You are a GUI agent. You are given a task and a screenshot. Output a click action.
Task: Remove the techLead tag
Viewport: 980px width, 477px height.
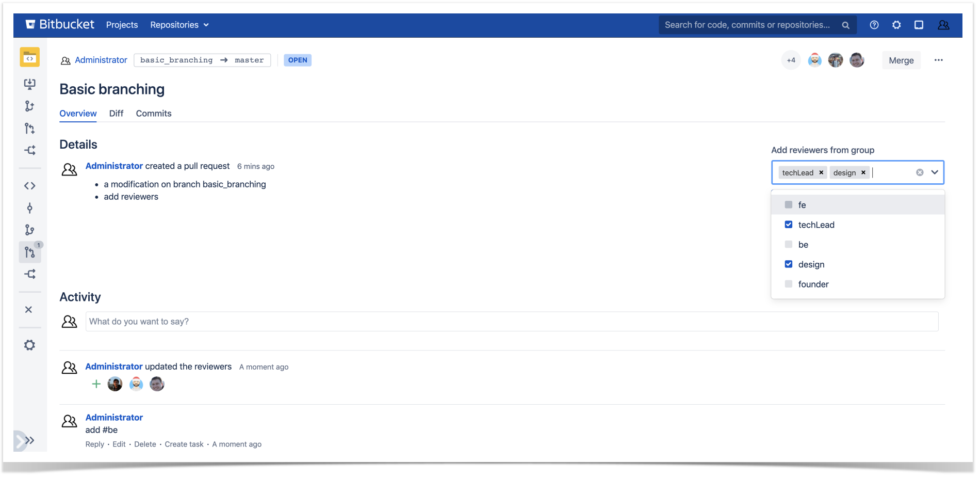821,172
